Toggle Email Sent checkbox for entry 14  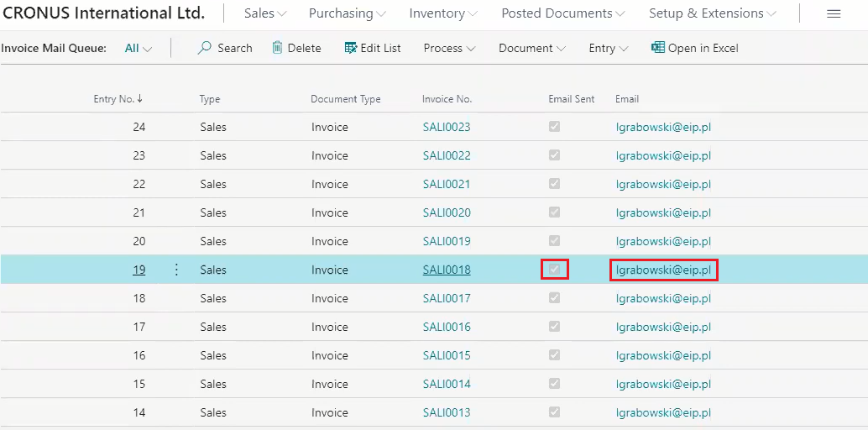[554, 412]
